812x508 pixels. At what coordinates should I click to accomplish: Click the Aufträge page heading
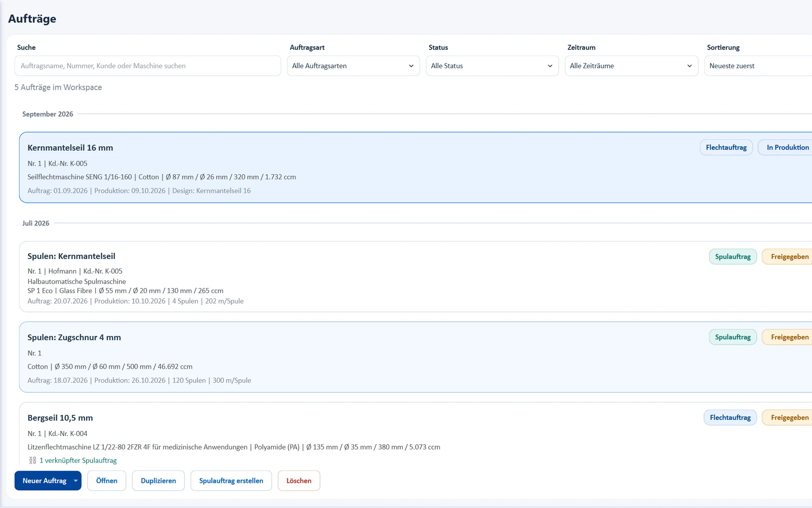(x=32, y=19)
